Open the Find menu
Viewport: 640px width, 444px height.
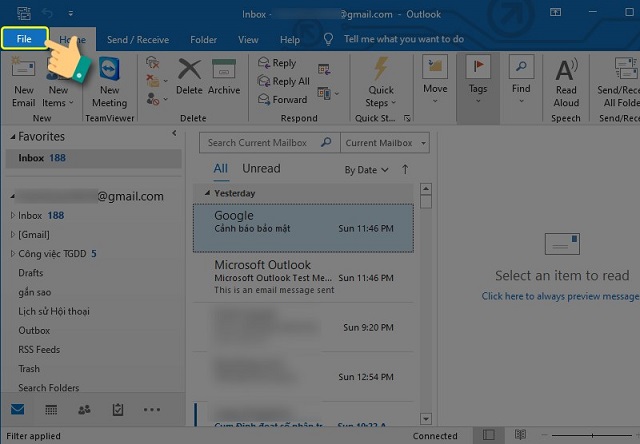(x=521, y=80)
